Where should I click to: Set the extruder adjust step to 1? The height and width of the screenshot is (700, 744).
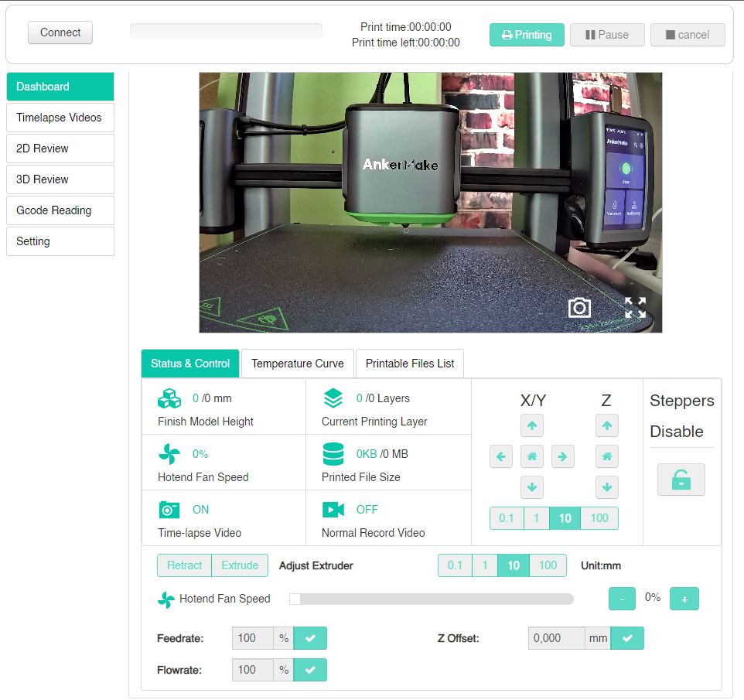click(x=485, y=565)
